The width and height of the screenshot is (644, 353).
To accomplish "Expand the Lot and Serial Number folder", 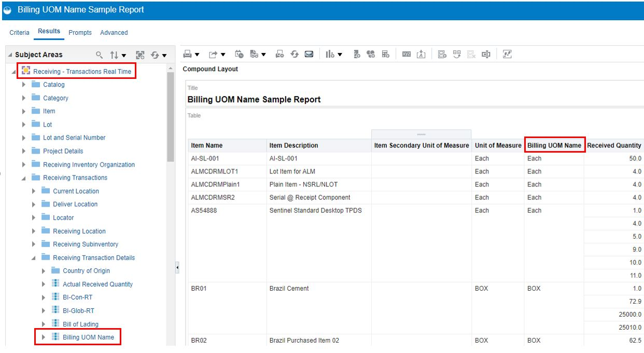I will pyautogui.click(x=24, y=138).
